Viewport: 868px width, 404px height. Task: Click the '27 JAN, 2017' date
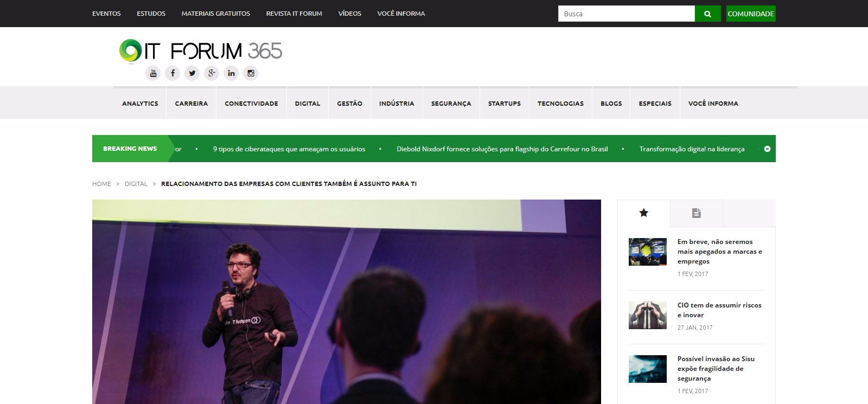[x=695, y=328]
